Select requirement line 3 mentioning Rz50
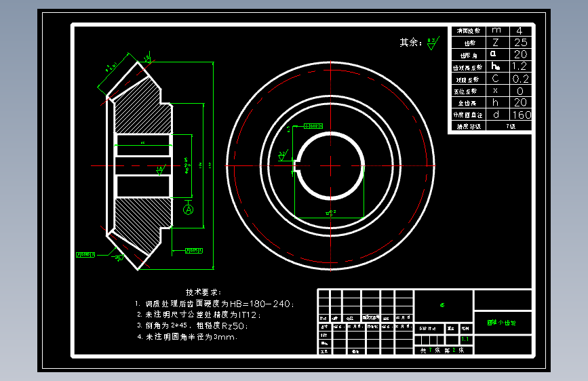The width and height of the screenshot is (588, 381). click(x=193, y=325)
